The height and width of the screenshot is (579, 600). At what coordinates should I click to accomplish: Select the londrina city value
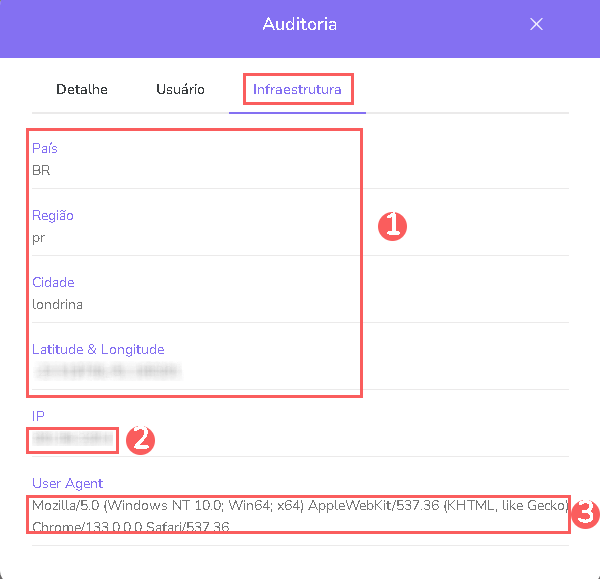(x=57, y=304)
